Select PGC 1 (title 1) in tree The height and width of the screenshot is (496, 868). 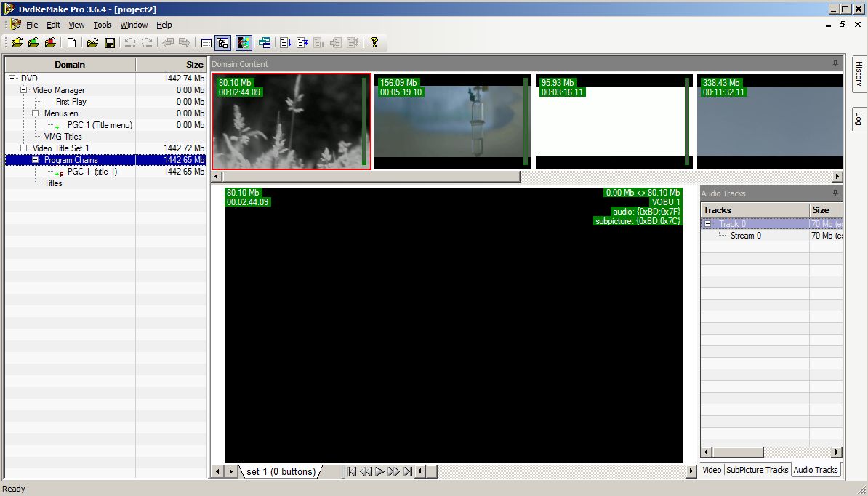[x=92, y=172]
